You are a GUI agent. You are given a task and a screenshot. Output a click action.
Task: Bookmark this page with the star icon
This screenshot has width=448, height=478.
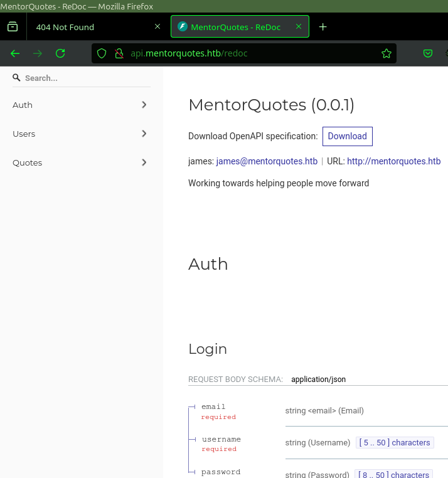click(387, 54)
